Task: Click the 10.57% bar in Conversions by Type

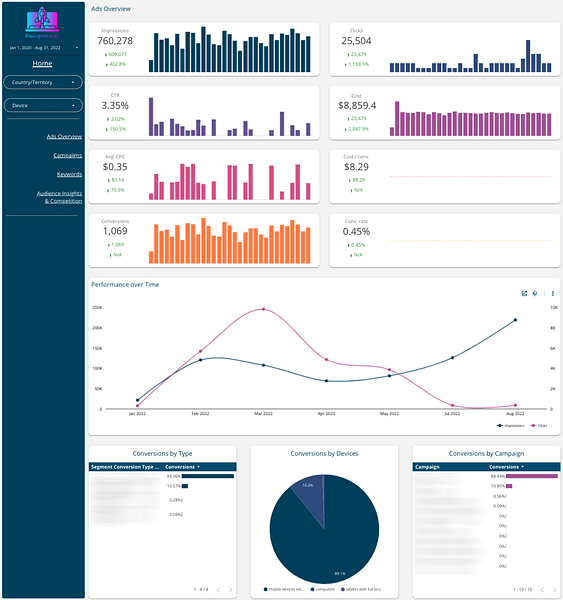Action: (x=185, y=486)
